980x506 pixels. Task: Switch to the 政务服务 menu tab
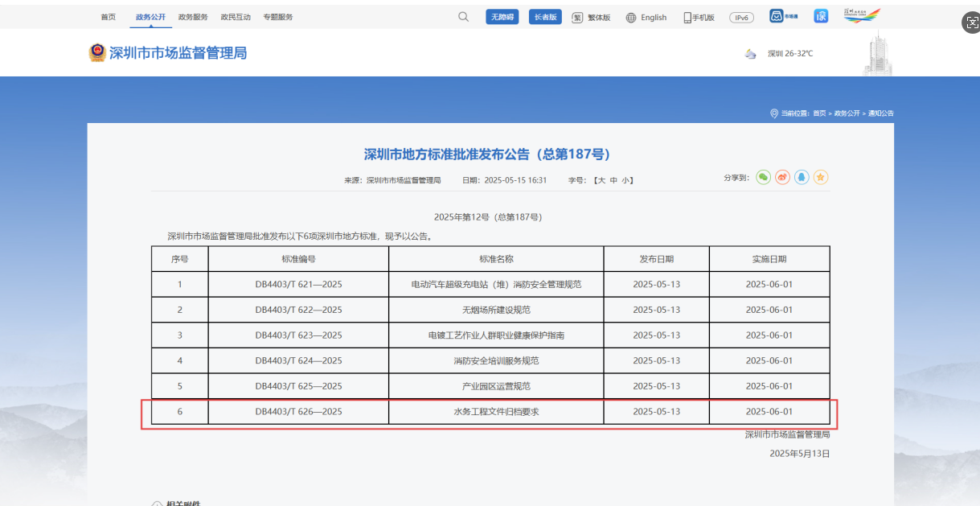click(x=193, y=15)
